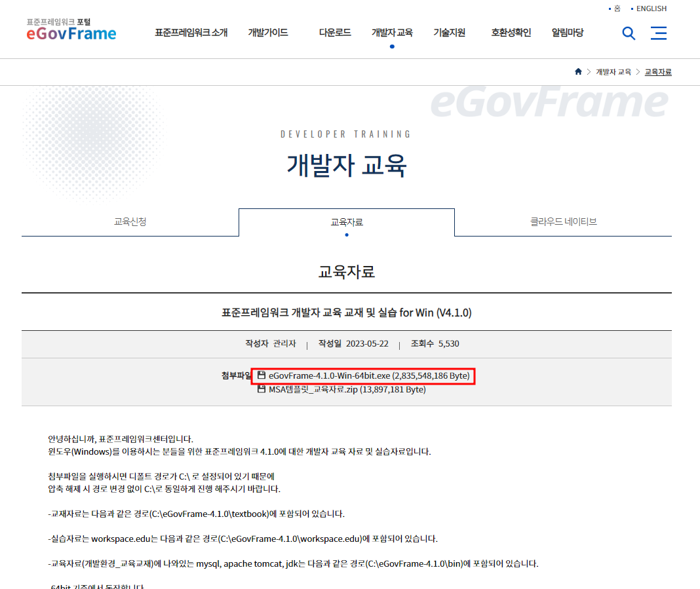Click the 첨부파일 label
Viewport: 700px width, 589px height.
[x=237, y=375]
